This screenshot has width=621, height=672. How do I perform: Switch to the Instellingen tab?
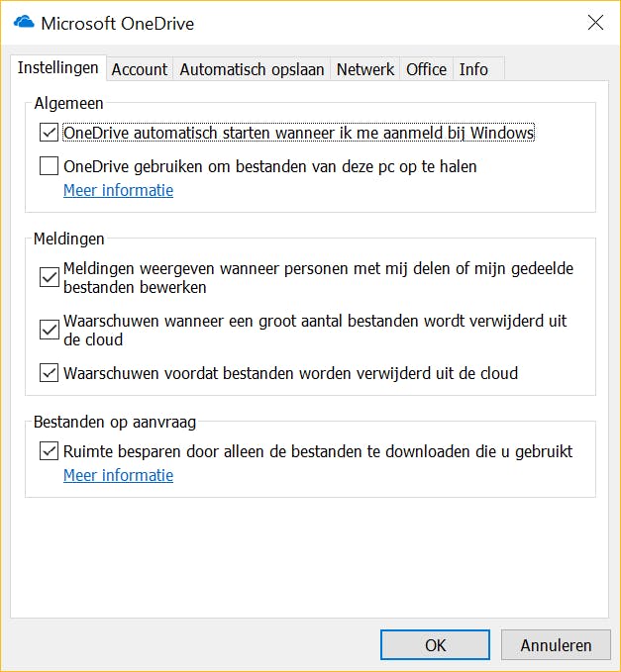pos(58,68)
